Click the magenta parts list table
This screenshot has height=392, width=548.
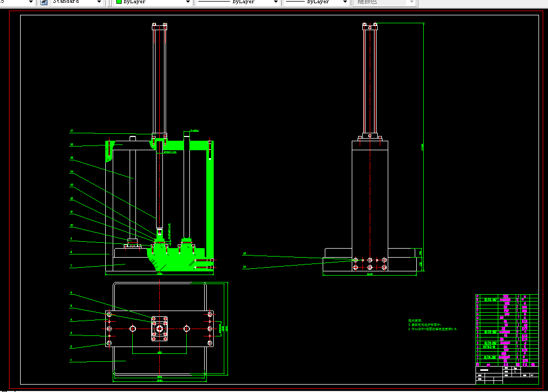tap(507, 331)
